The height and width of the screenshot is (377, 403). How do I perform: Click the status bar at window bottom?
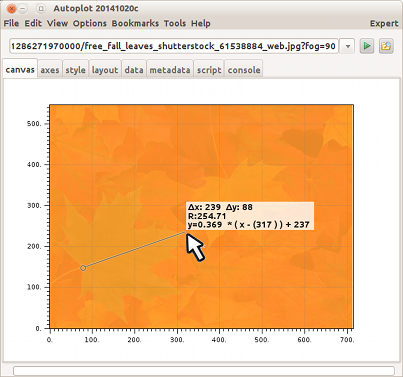coord(204,371)
